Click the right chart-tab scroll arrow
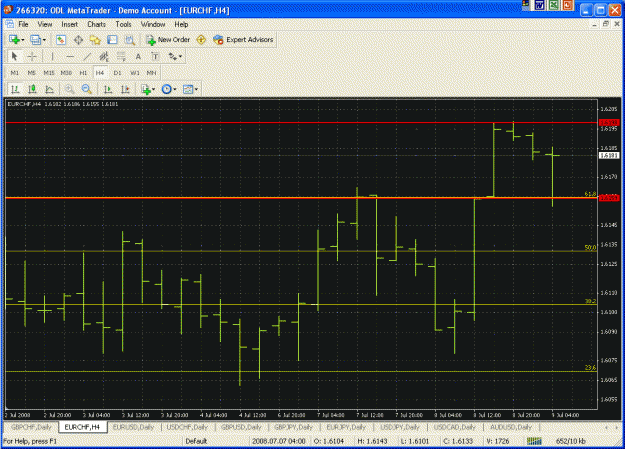This screenshot has width=625, height=449. click(x=617, y=427)
